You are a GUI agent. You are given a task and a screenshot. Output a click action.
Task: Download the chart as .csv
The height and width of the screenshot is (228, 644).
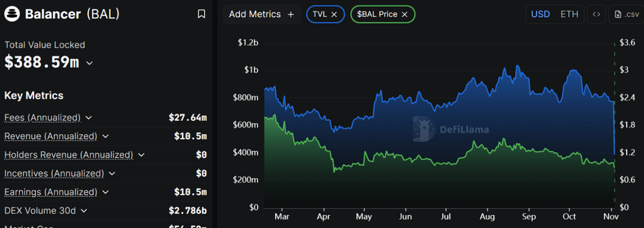[x=626, y=14]
